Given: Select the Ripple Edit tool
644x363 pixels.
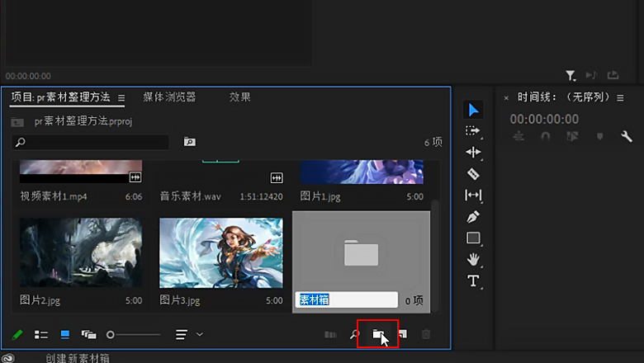Looking at the screenshot, I should point(473,153).
